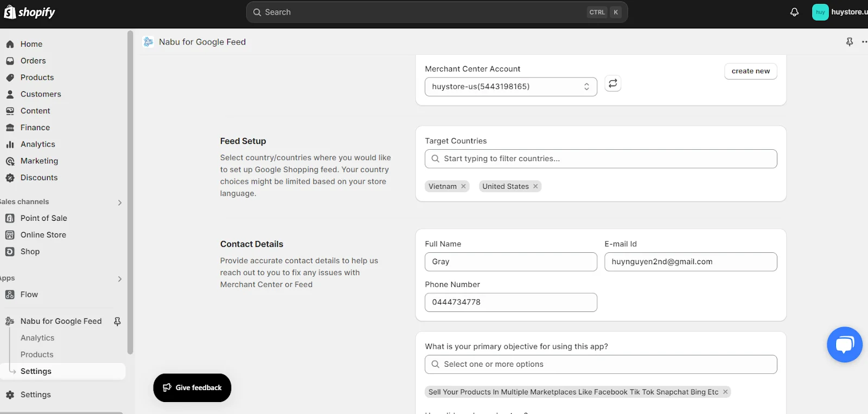
Task: Click the Customers person icon
Action: point(10,94)
